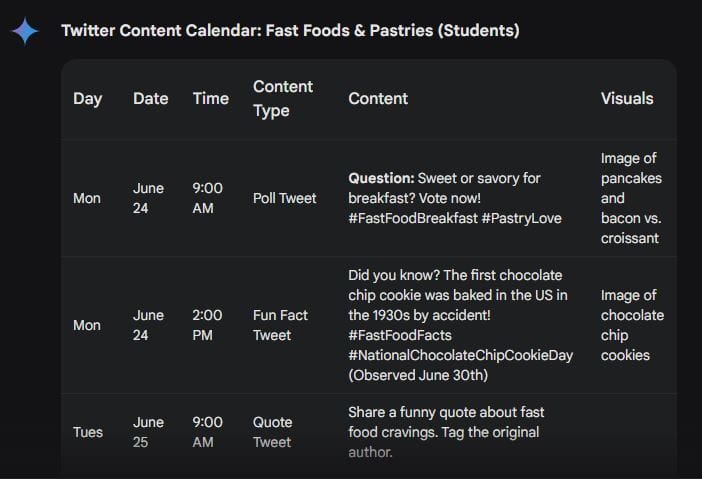Click the Gemini sparkle icon
The width and height of the screenshot is (702, 479).
pyautogui.click(x=25, y=31)
